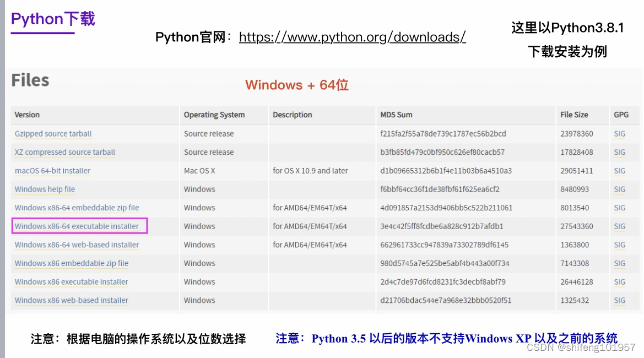Click the 'Files' section heading

[x=30, y=80]
